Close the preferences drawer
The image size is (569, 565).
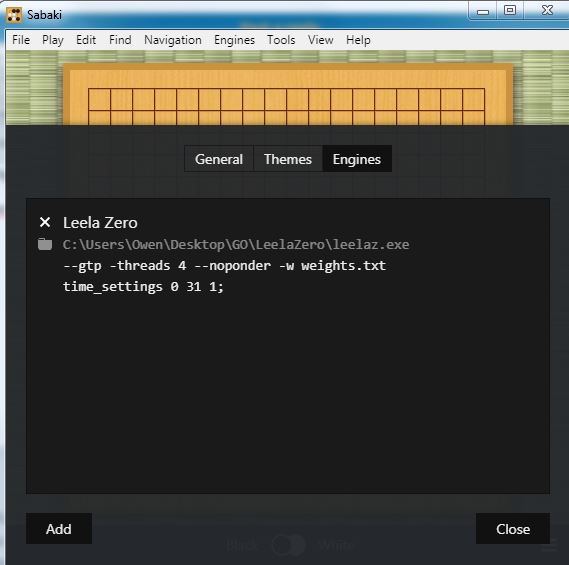513,529
